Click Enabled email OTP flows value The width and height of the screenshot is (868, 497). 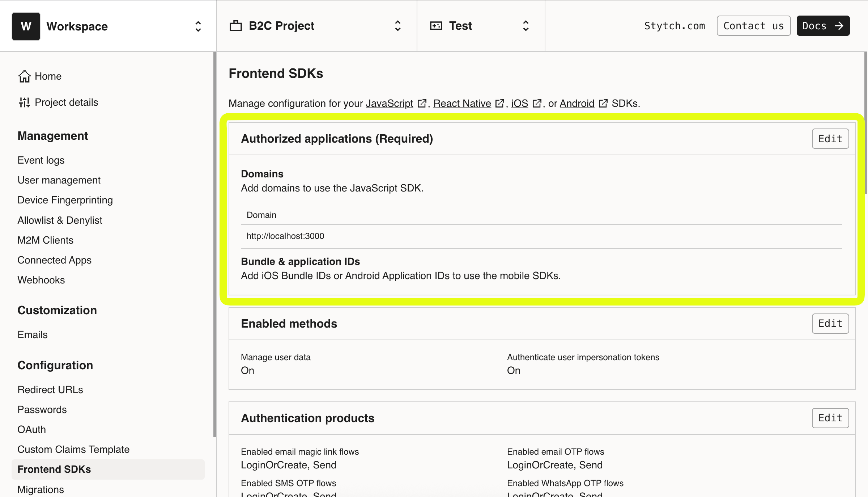(555, 465)
